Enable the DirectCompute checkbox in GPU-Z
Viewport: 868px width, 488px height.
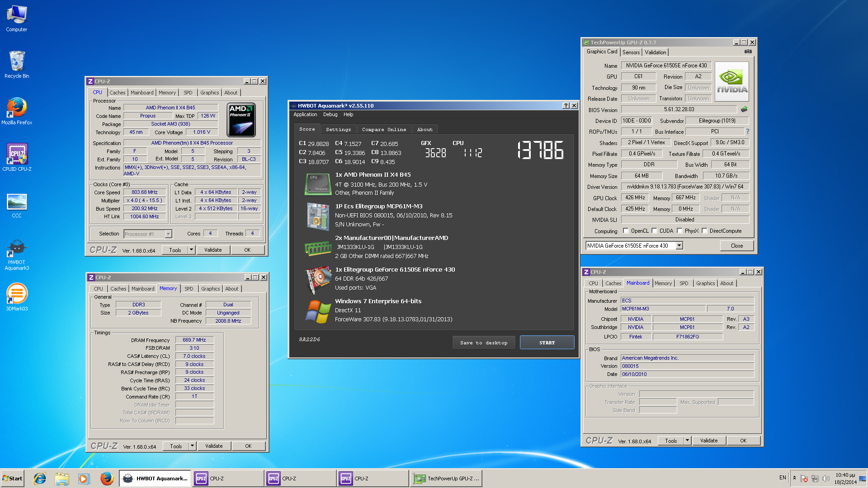coord(704,231)
